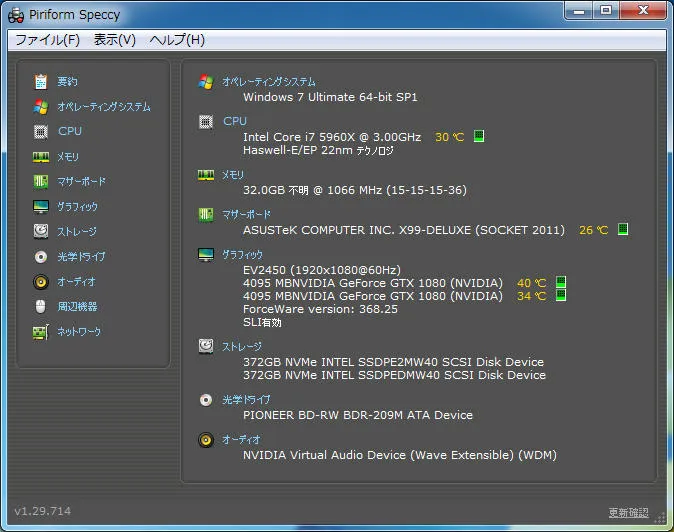
Task: Open the 光学ドライブ heading link in summary
Action: click(x=246, y=400)
